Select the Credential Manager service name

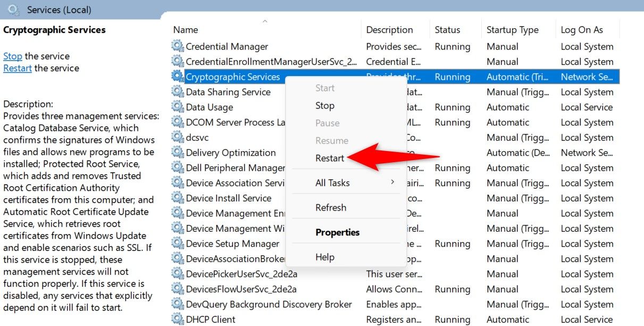point(227,46)
